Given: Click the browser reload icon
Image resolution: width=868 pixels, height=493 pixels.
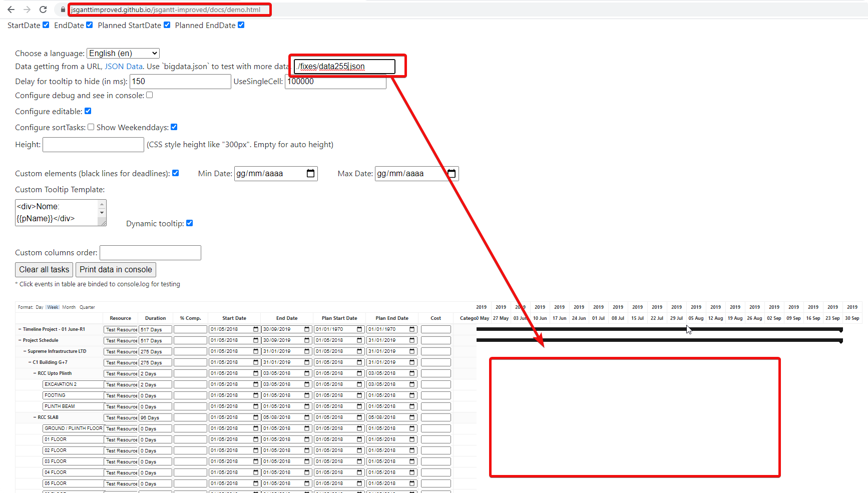Looking at the screenshot, I should tap(43, 9).
